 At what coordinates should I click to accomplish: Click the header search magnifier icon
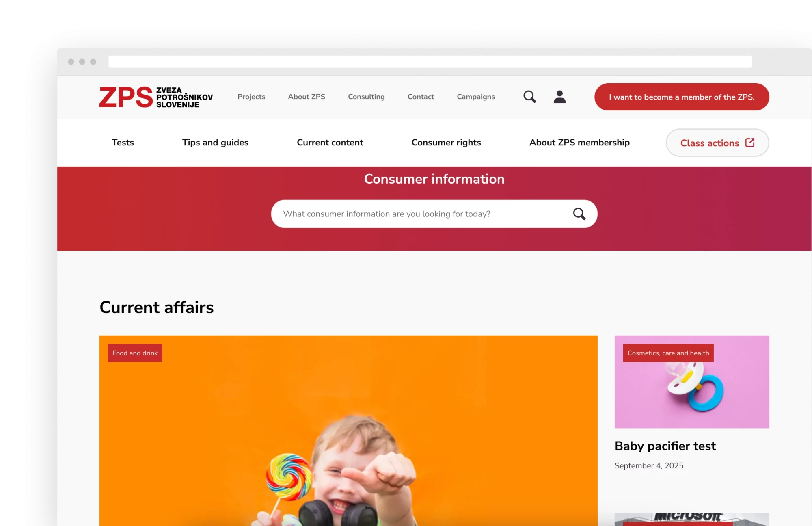[529, 97]
